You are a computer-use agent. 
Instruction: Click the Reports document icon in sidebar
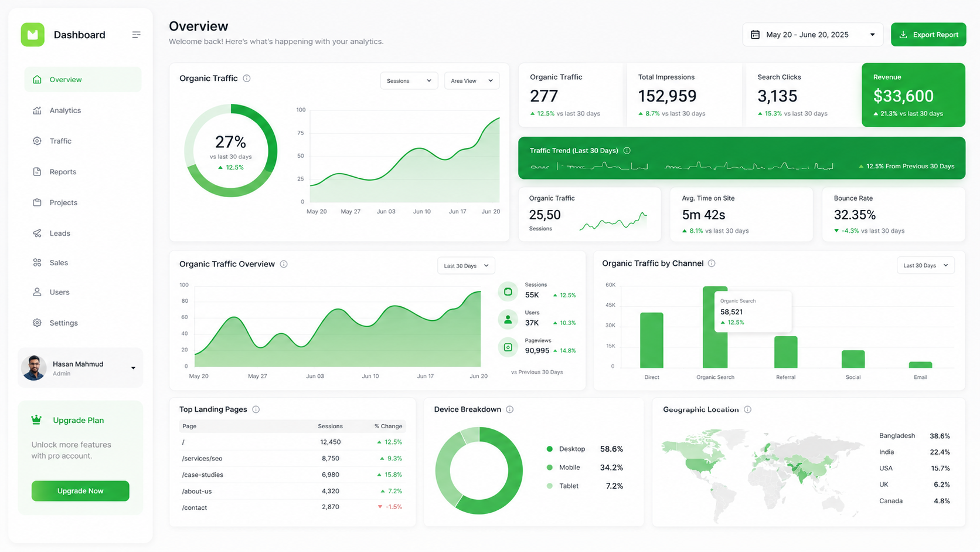click(37, 172)
